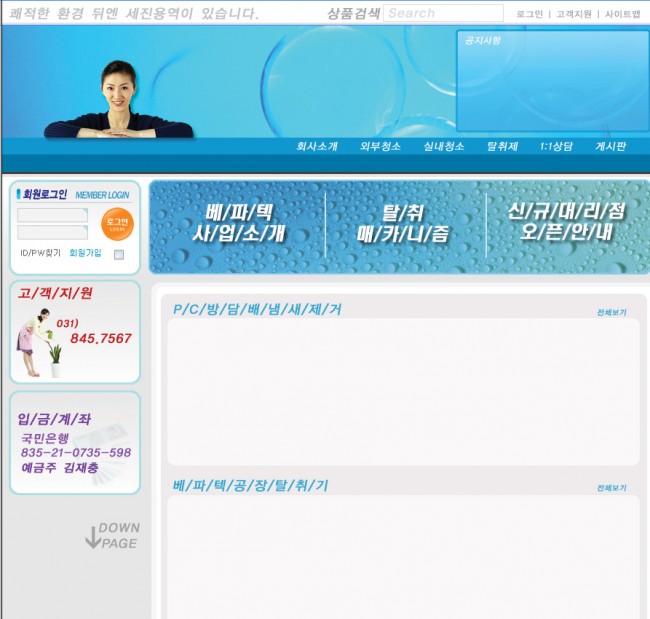Open the 게시판 menu item
Viewport: 650px width, 619px height.
(610, 146)
